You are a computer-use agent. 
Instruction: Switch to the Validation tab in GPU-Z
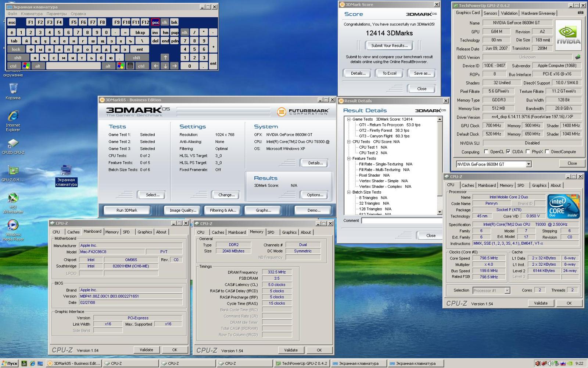click(509, 13)
